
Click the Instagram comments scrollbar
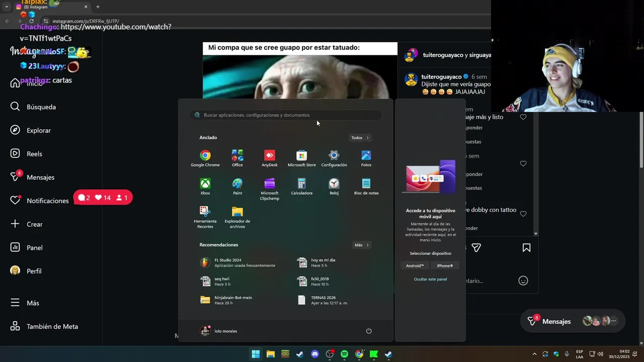(x=536, y=173)
